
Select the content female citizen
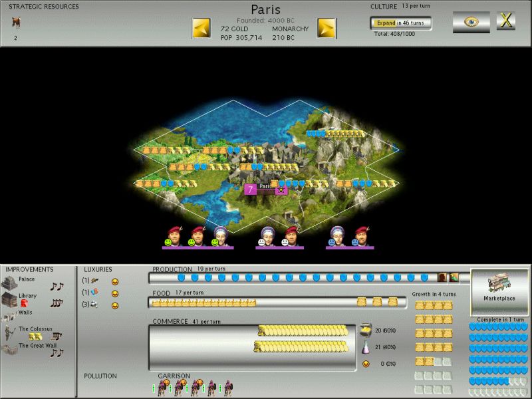[x=267, y=236]
